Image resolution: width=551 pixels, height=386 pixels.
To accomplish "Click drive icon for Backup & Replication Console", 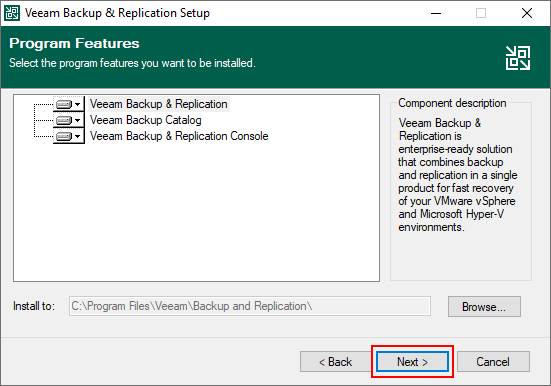I will tap(64, 136).
